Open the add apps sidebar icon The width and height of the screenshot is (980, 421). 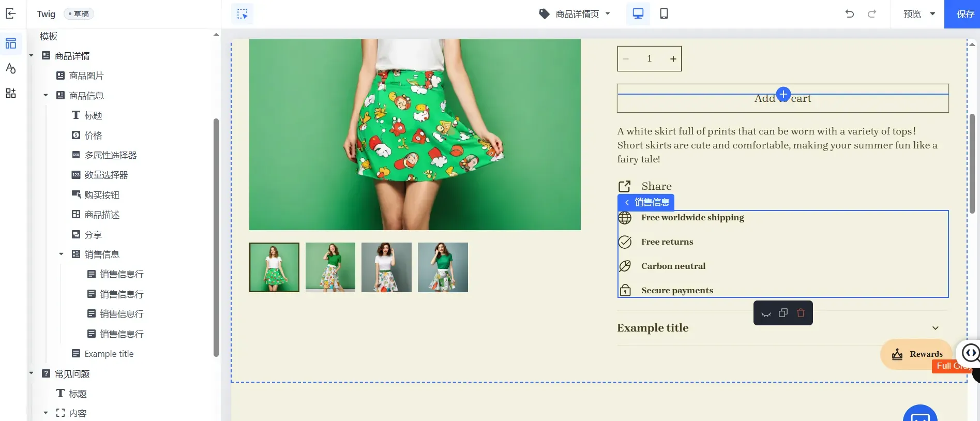[x=10, y=93]
